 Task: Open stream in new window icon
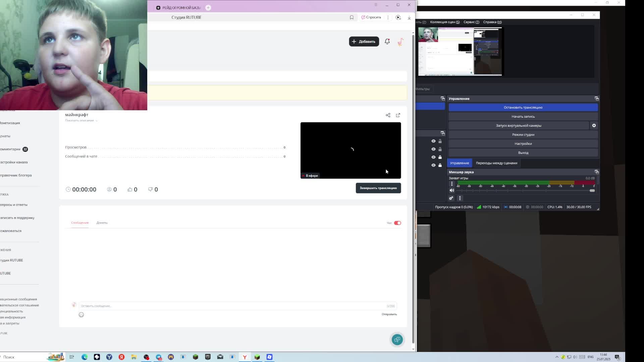(398, 115)
